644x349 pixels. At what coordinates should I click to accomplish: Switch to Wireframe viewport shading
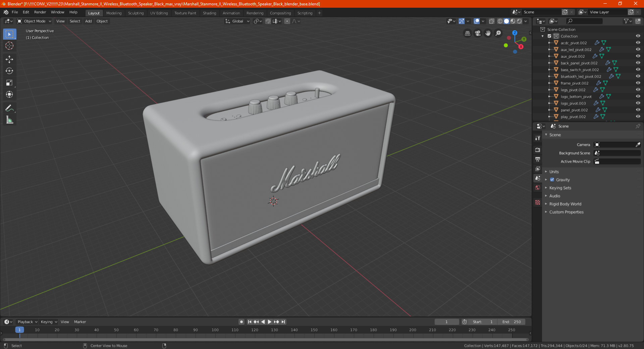pos(500,21)
